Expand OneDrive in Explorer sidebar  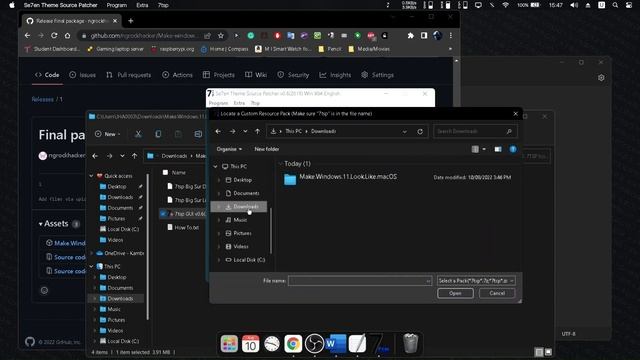pyautogui.click(x=91, y=253)
